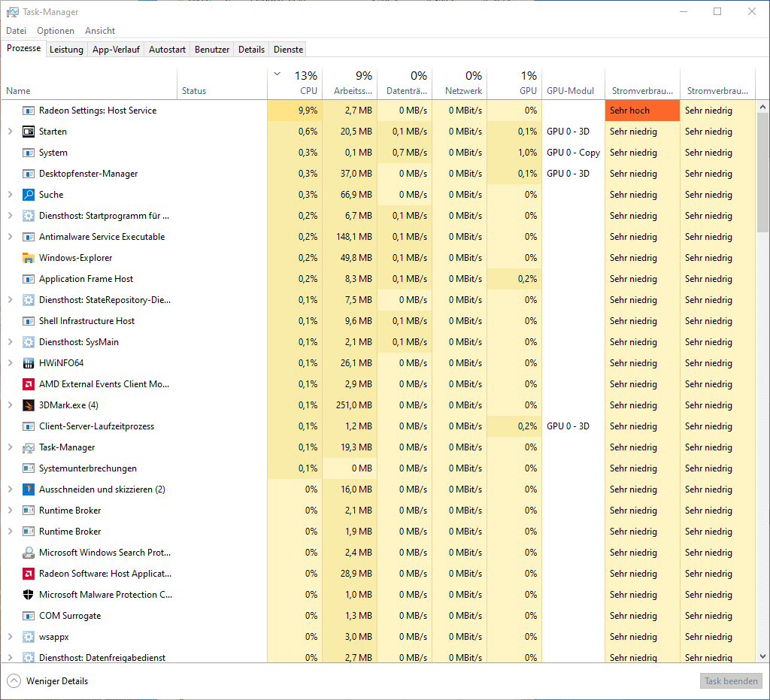The height and width of the screenshot is (700, 770).
Task: Sort by the Netzwerk column header
Action: [459, 83]
